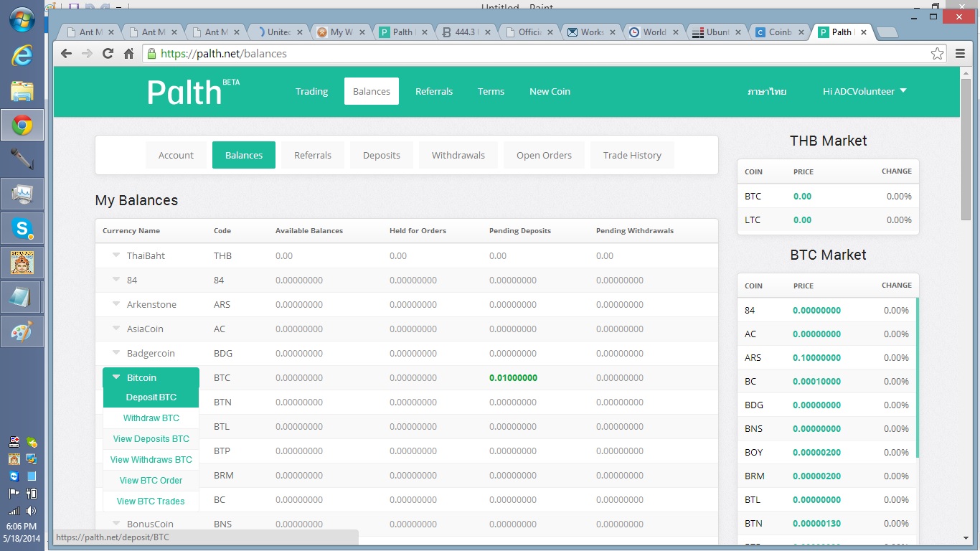Expand the ThaiBaht row arrow
This screenshot has height=551, width=980.
click(116, 255)
